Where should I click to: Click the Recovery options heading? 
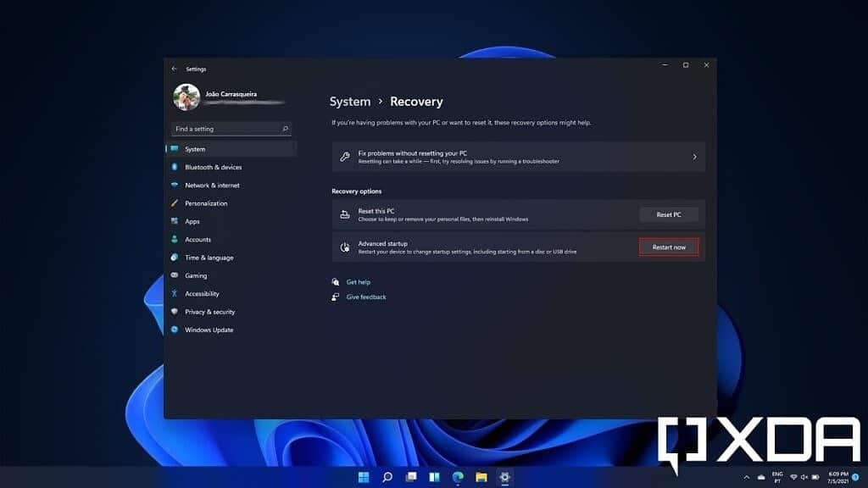coord(357,191)
